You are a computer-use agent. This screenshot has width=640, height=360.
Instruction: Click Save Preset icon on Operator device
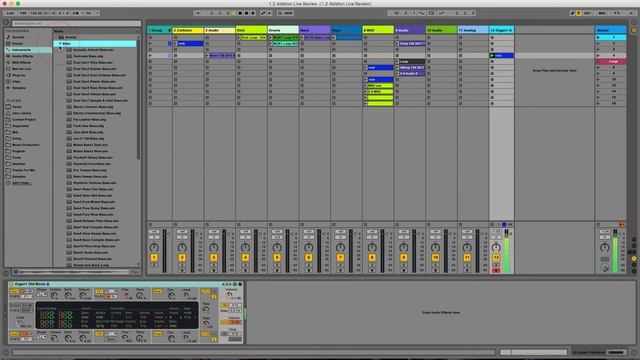coord(240,284)
